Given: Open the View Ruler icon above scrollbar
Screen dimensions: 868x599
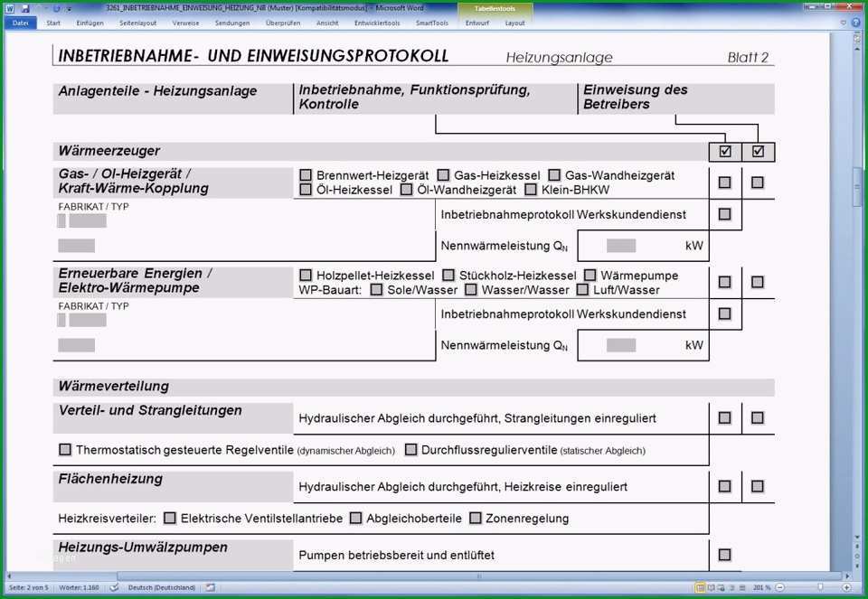Looking at the screenshot, I should [857, 37].
